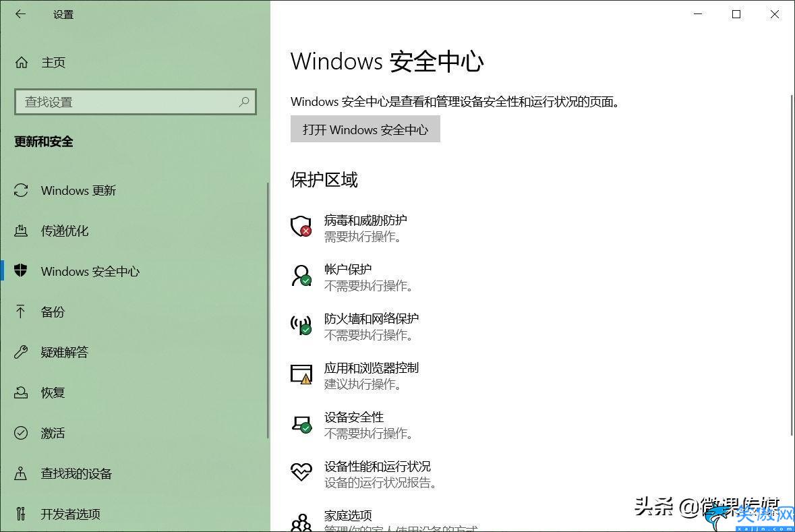
Task: Open the 恢复 section
Action: click(134, 392)
